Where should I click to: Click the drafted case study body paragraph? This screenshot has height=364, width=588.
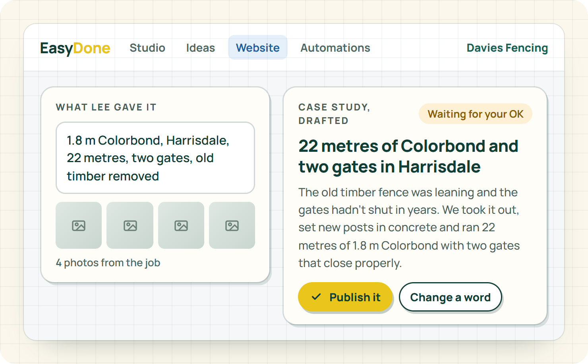coord(409,228)
